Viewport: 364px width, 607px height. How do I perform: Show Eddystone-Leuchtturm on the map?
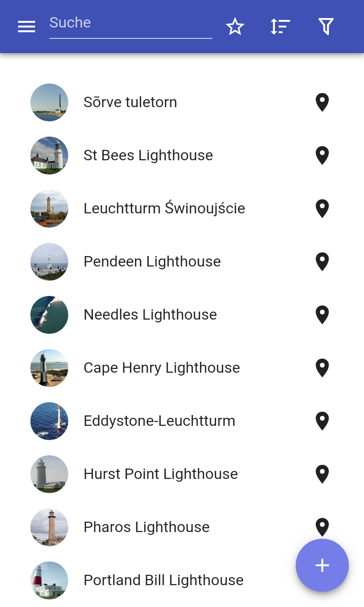[x=322, y=421]
